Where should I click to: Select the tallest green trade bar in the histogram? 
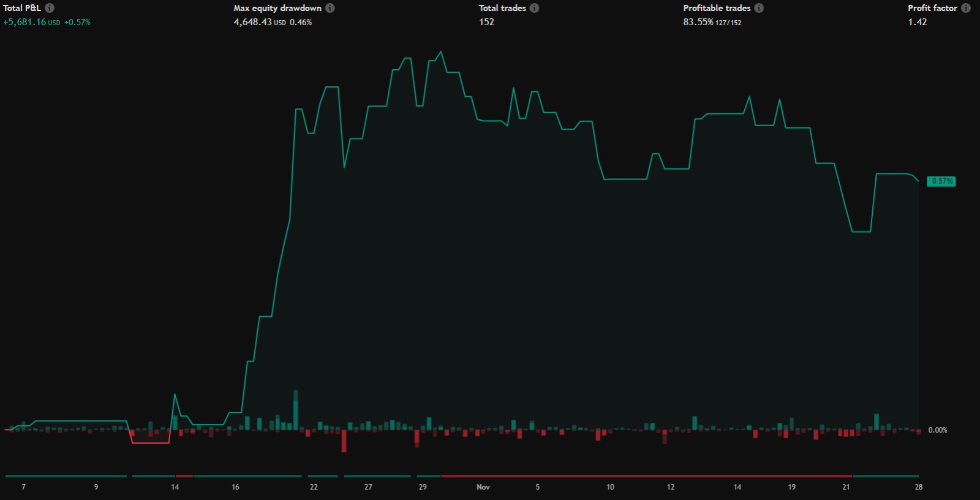pyautogui.click(x=296, y=411)
